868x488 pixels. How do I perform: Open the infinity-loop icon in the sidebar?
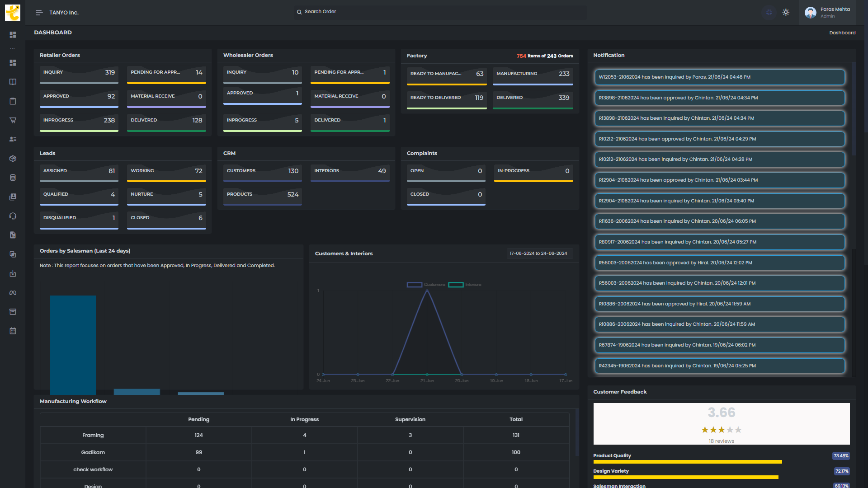pyautogui.click(x=13, y=293)
